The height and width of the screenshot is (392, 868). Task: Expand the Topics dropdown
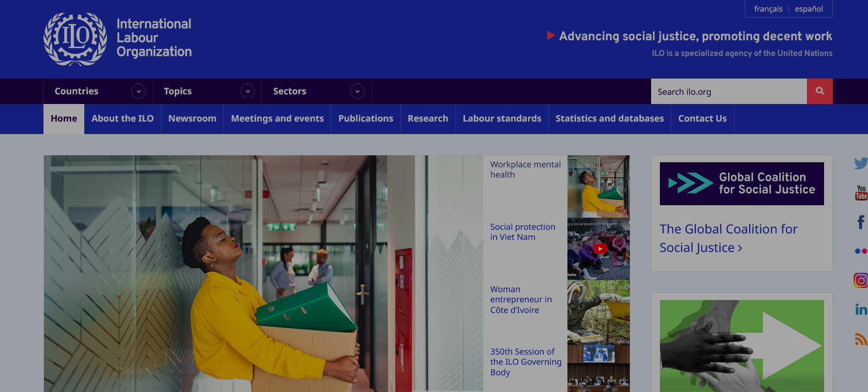tap(248, 91)
